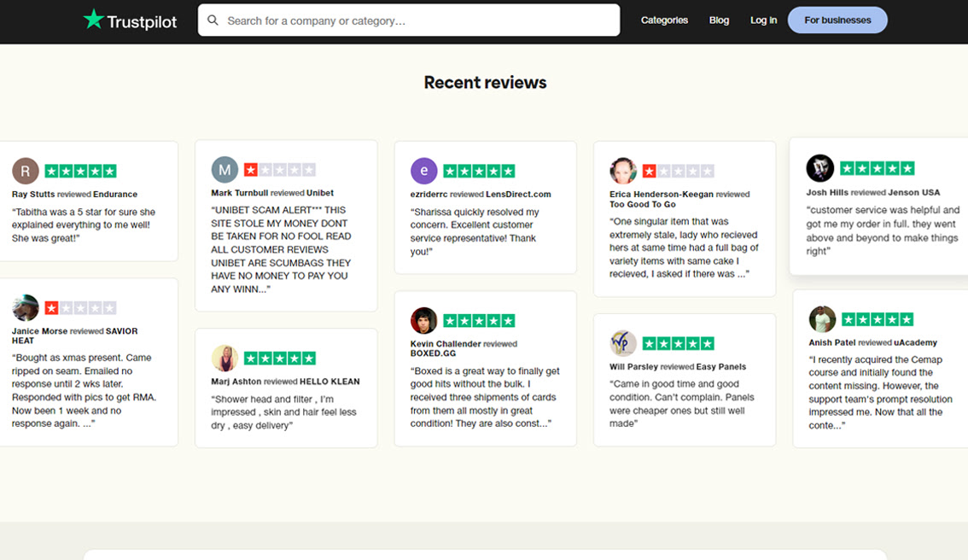The image size is (968, 560).
Task: Open the uAcademy company link
Action: coord(916,342)
